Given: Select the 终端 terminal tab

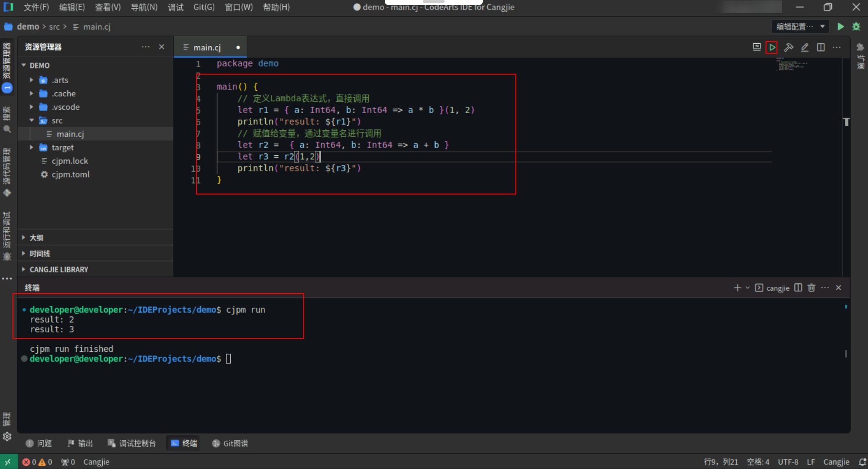Looking at the screenshot, I should (x=184, y=443).
